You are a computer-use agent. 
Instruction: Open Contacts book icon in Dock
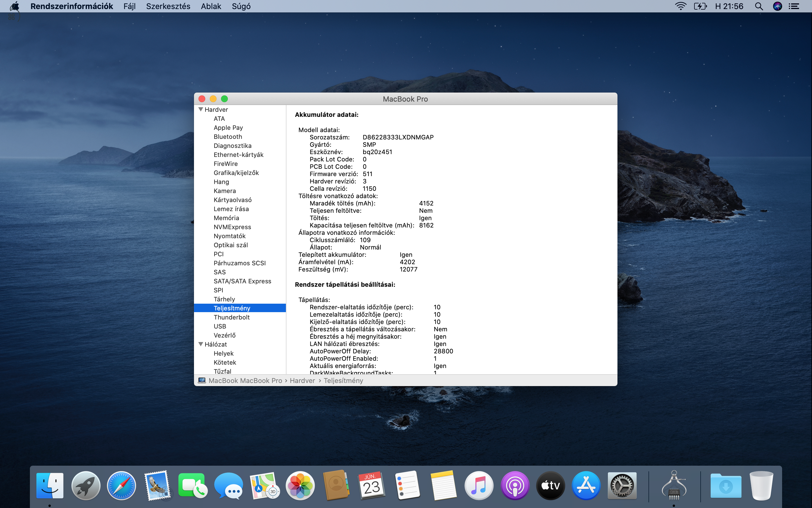(x=336, y=485)
